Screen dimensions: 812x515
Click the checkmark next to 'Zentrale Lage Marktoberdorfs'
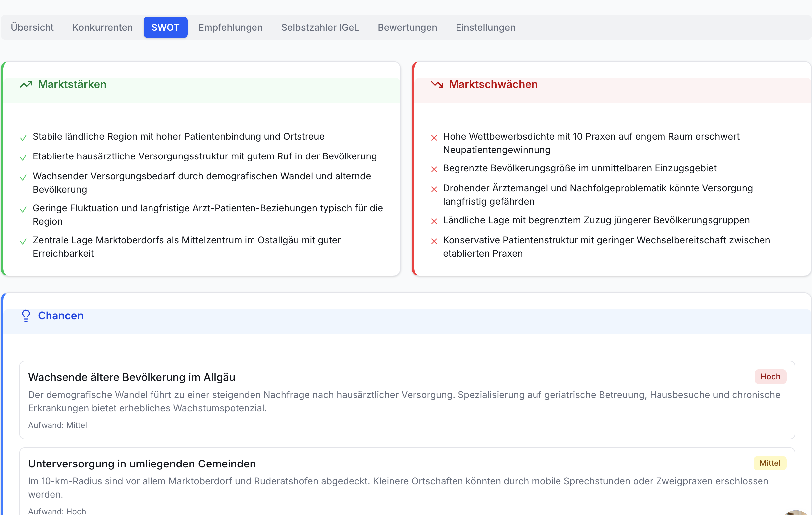pyautogui.click(x=23, y=241)
